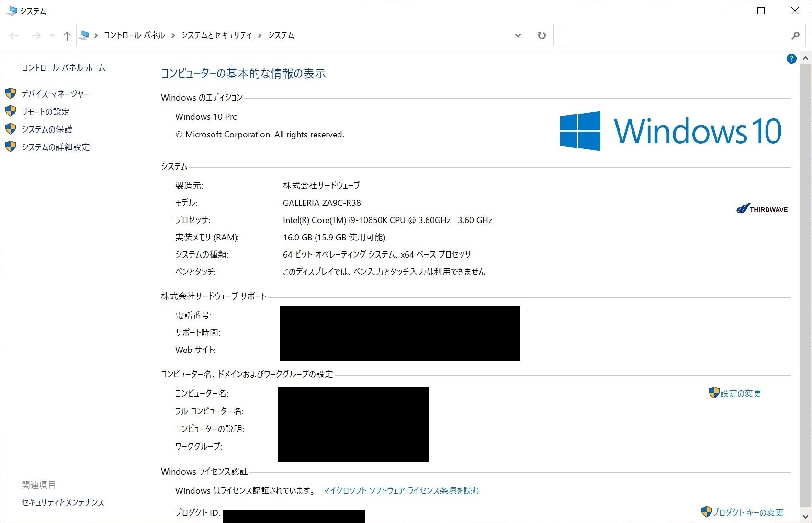Click the Windows 10 logo

pos(671,131)
